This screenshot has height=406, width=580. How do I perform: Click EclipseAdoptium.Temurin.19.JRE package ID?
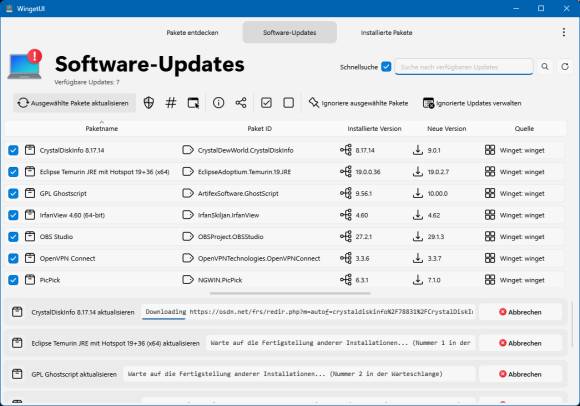pos(244,172)
